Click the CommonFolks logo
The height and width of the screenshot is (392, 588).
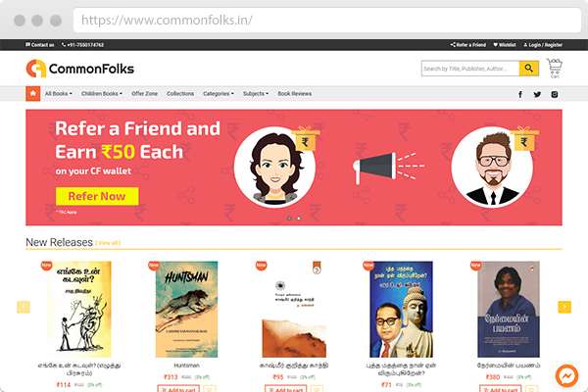click(80, 69)
